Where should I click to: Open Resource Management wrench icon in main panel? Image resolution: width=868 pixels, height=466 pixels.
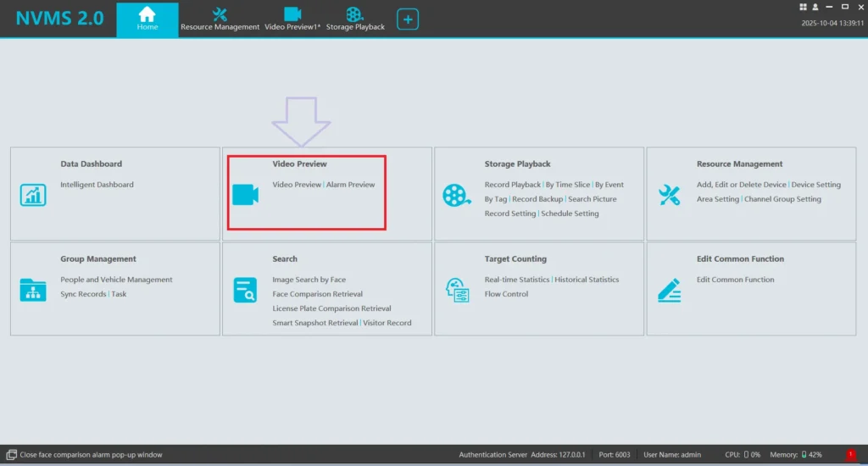669,195
